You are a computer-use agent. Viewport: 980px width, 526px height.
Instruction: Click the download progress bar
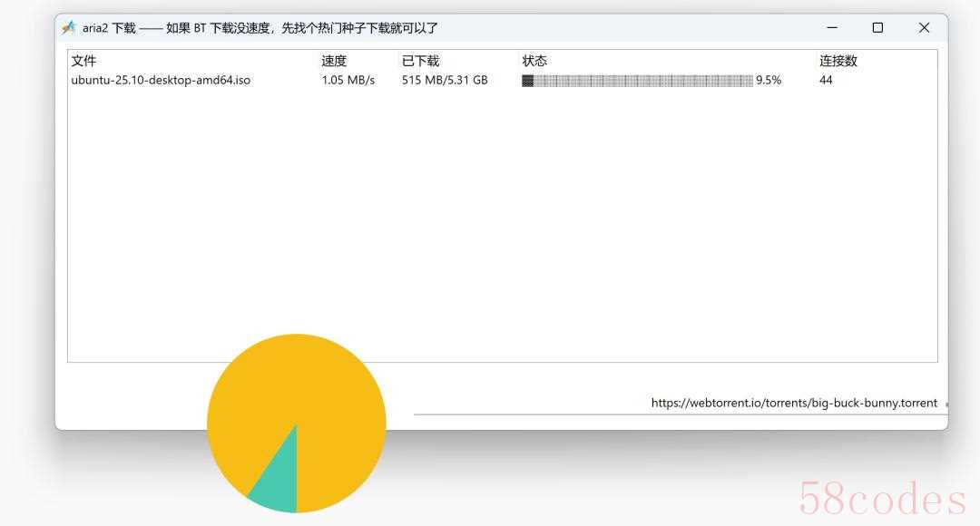point(638,81)
